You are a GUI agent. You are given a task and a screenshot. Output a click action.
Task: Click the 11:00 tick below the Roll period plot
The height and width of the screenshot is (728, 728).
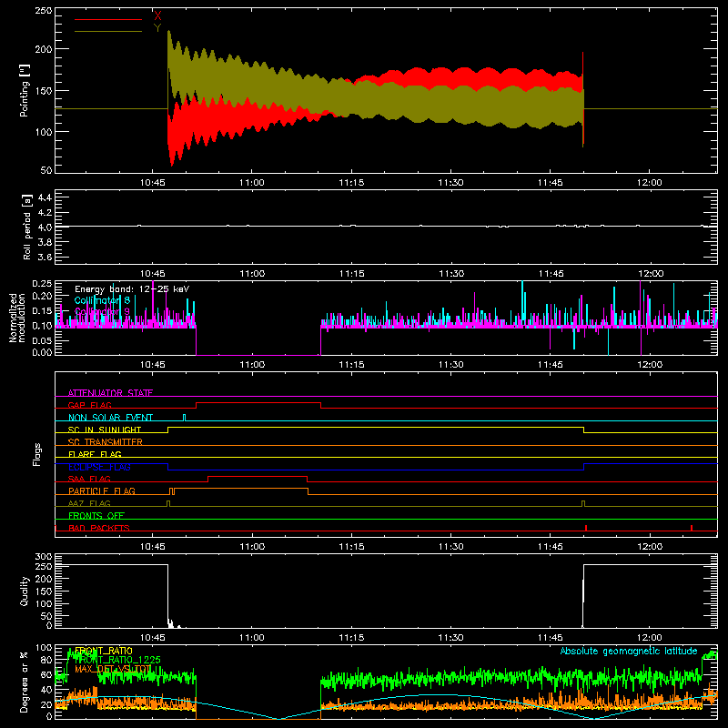click(x=252, y=274)
